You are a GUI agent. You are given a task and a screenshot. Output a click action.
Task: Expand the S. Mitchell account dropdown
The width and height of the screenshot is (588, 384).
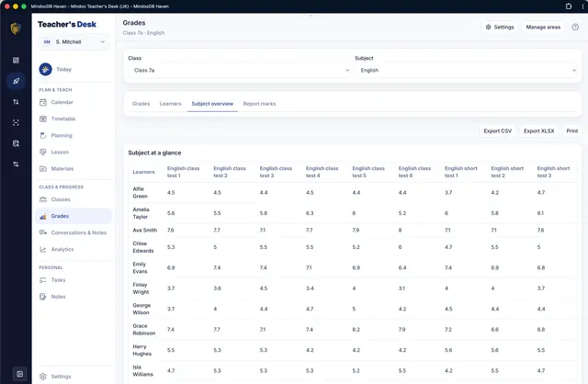73,42
